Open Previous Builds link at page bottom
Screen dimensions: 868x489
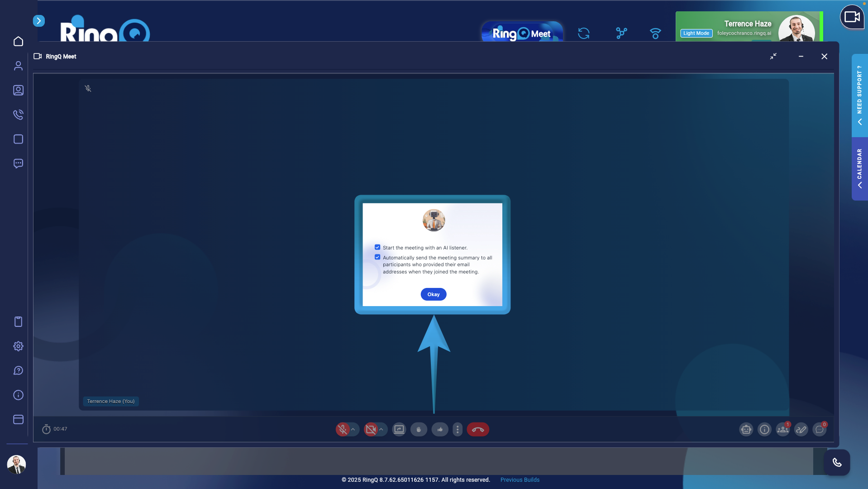click(x=520, y=479)
